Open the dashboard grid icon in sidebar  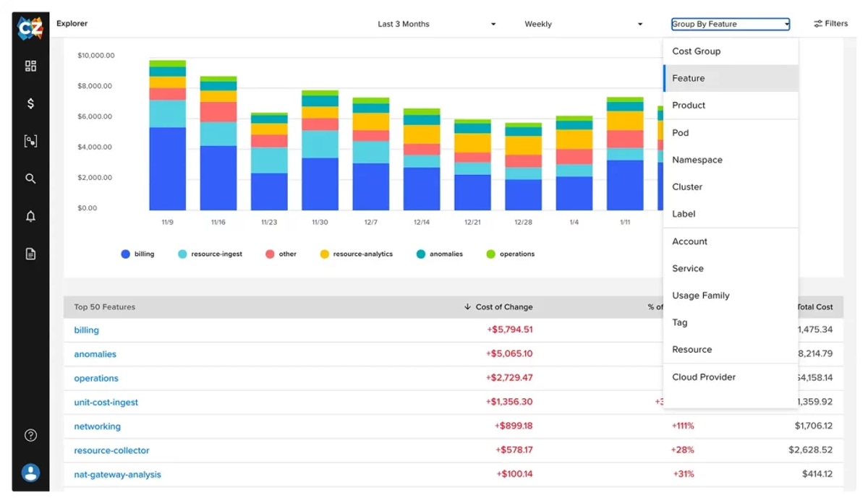(x=30, y=66)
